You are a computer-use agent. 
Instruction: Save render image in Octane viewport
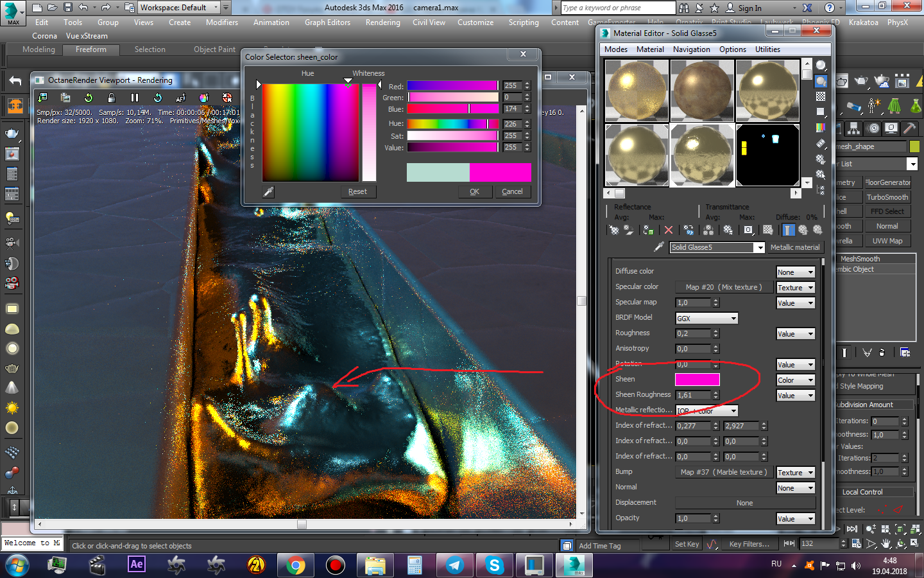pos(42,98)
